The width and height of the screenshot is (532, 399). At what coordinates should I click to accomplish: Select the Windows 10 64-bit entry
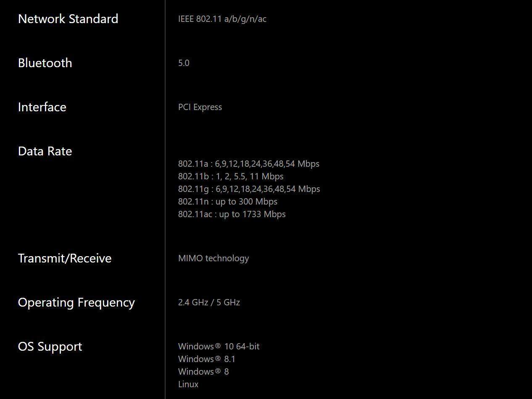tap(219, 346)
